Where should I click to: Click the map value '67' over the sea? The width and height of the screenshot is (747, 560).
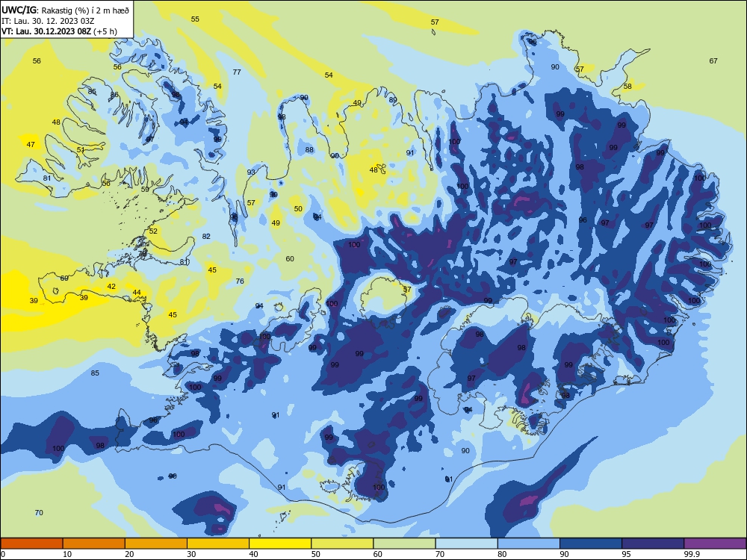[713, 60]
